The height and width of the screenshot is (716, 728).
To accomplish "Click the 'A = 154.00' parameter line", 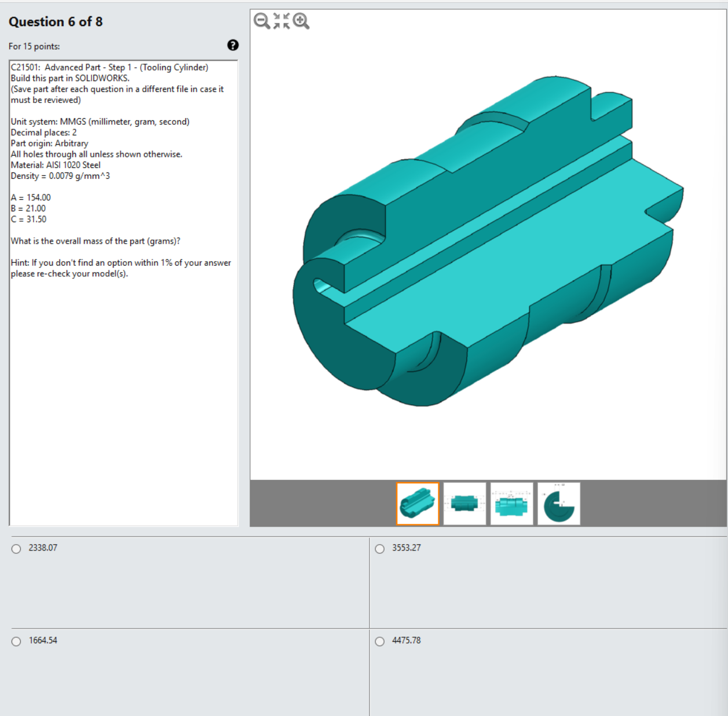I will (31, 197).
